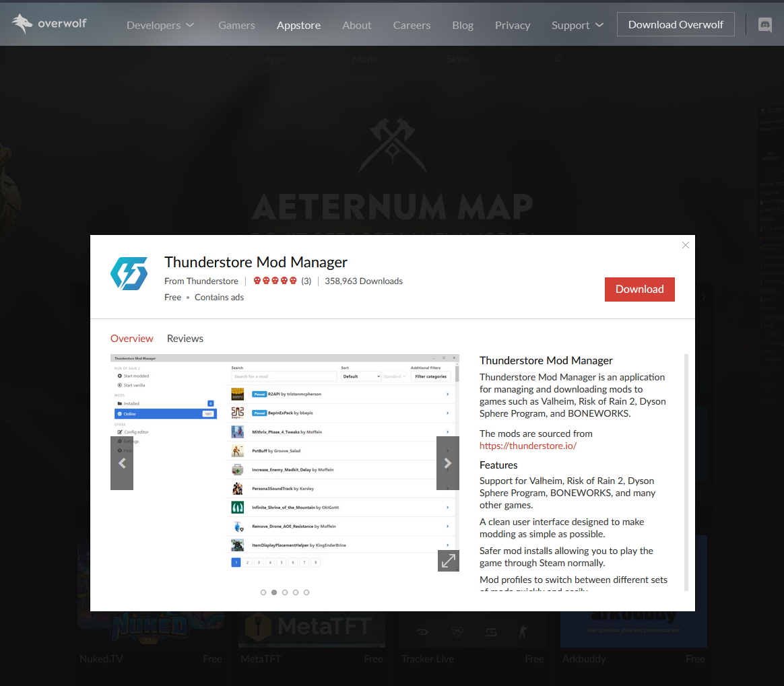Click the app screenshot preview image

[x=284, y=462]
